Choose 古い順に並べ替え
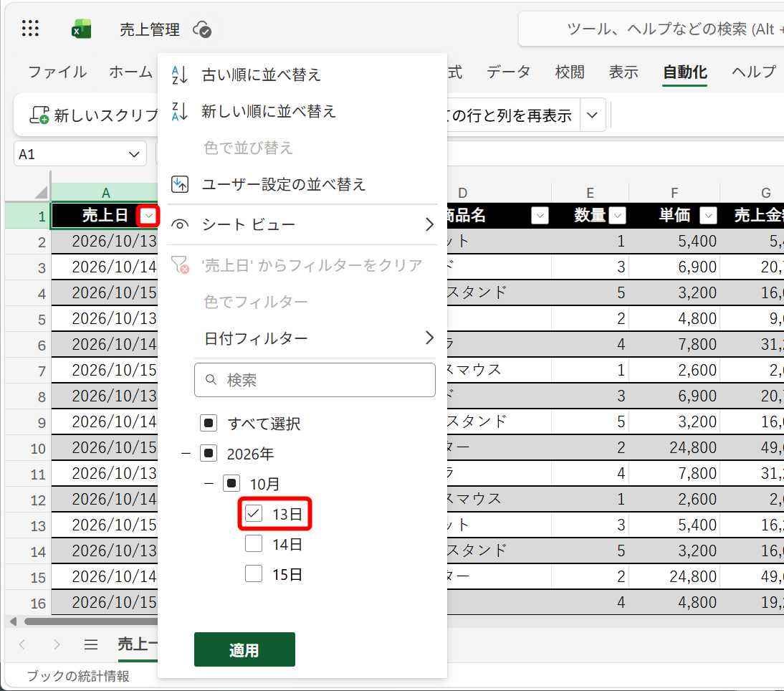 point(302,75)
